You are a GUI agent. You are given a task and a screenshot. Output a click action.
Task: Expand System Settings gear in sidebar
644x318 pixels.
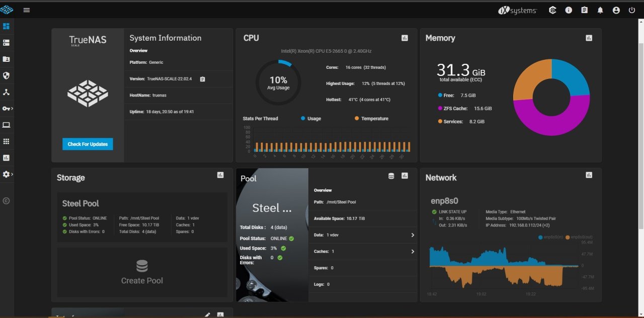[7, 174]
